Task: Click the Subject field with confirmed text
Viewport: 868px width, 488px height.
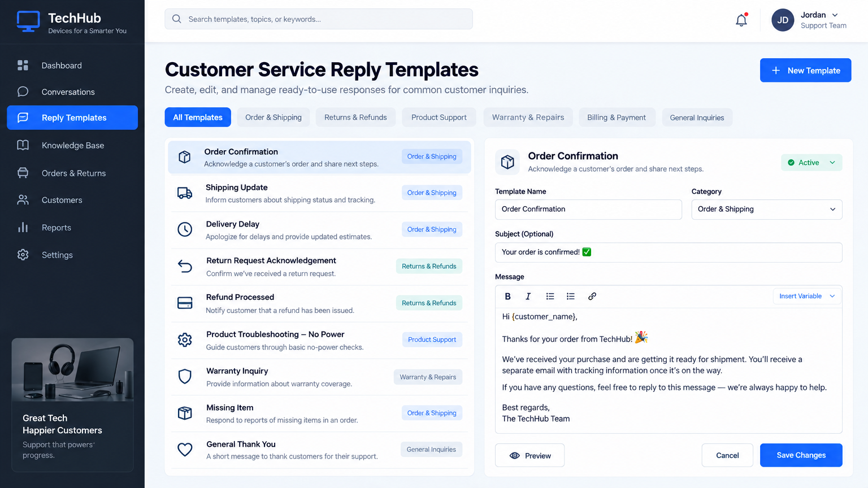Action: pyautogui.click(x=669, y=252)
